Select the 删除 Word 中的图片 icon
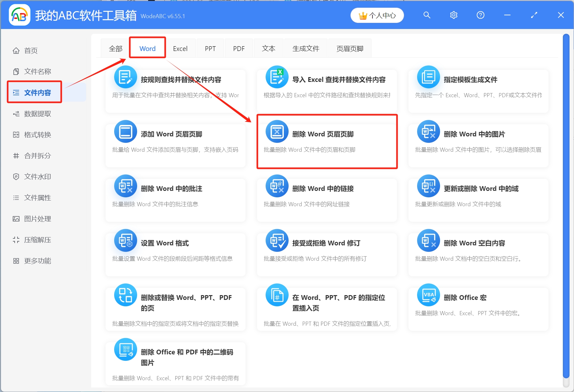The image size is (574, 392). click(428, 131)
